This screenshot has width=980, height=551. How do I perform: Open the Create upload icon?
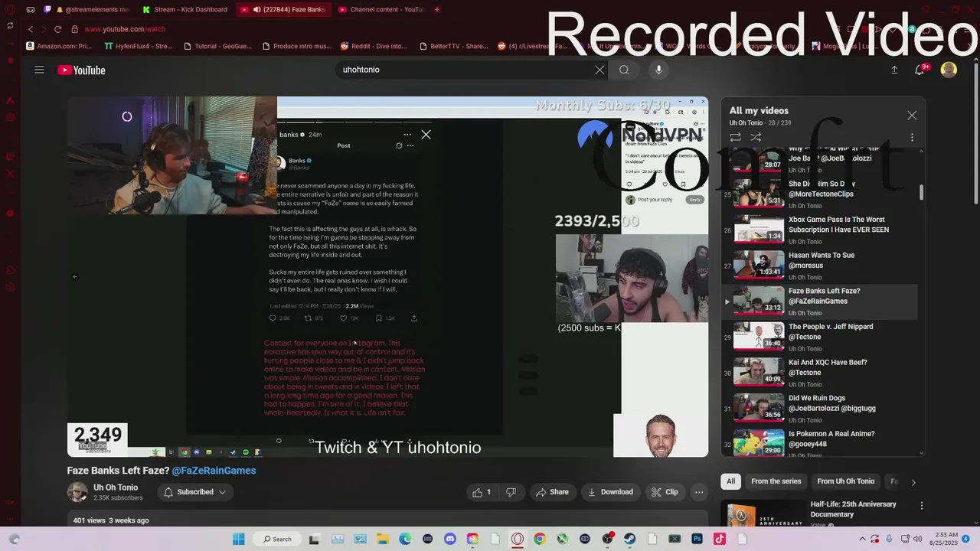click(894, 70)
